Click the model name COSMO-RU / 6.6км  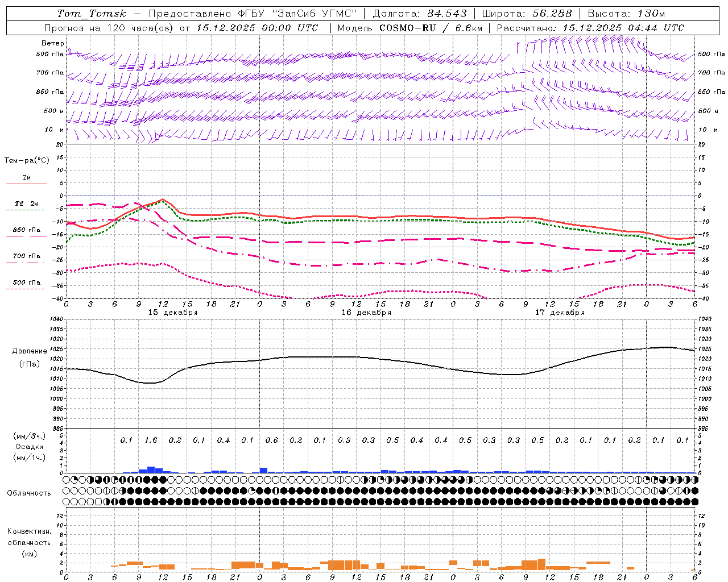coord(431,28)
